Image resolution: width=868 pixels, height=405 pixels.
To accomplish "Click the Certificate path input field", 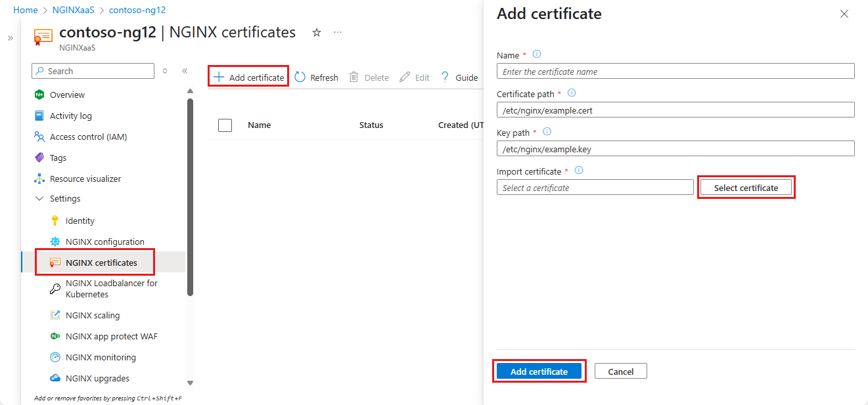I will (x=675, y=110).
